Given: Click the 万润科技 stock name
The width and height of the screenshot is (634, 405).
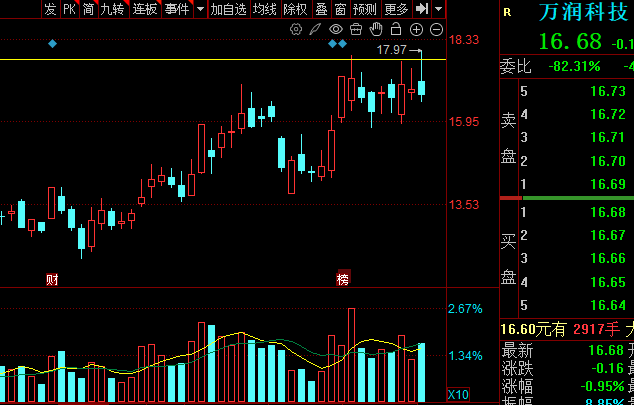Looking at the screenshot, I should pyautogui.click(x=585, y=12).
